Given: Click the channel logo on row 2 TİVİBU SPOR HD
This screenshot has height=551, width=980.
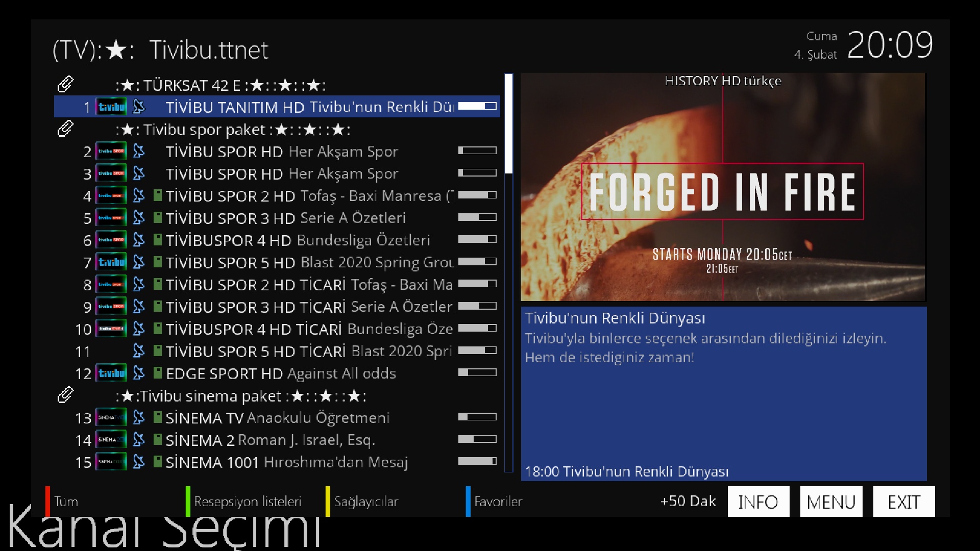Looking at the screenshot, I should click(111, 151).
